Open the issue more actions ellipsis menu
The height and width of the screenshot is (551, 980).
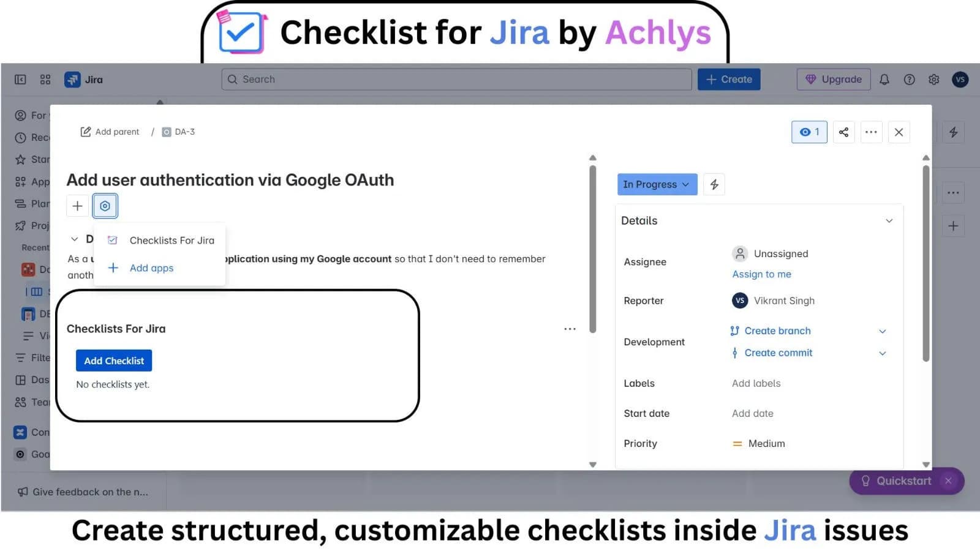(871, 132)
